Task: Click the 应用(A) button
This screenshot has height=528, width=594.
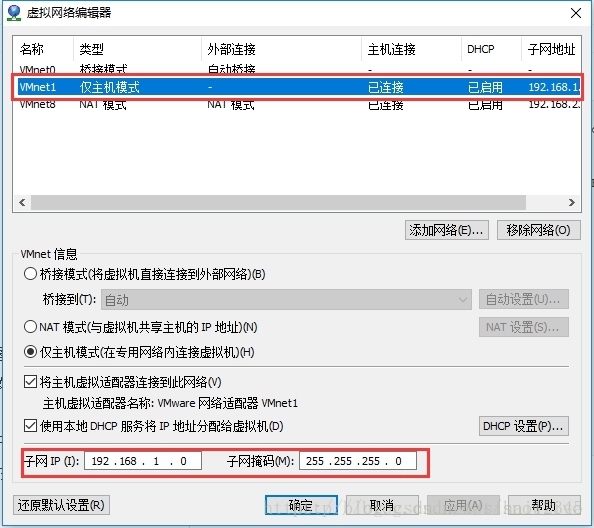Action: (463, 505)
